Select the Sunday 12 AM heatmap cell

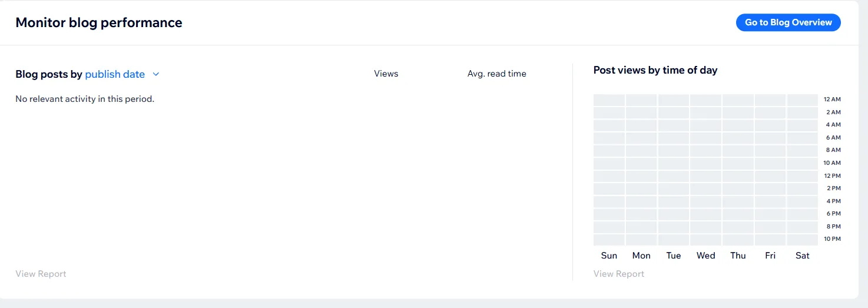[609, 100]
